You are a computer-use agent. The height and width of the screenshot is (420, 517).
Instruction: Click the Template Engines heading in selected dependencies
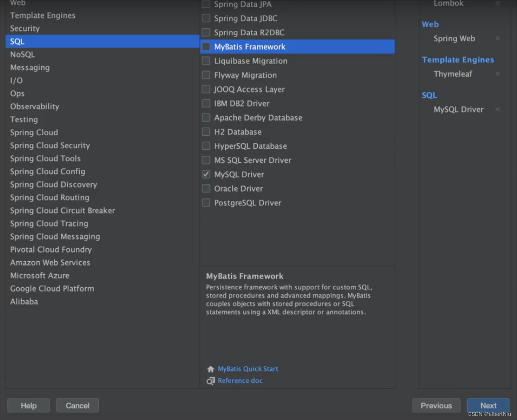pos(458,60)
